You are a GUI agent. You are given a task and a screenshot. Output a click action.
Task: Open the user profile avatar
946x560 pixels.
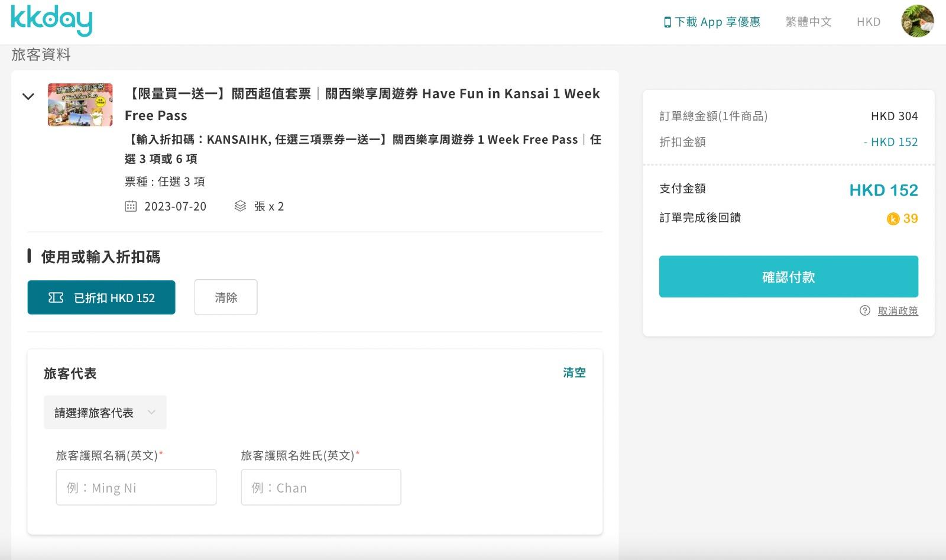pyautogui.click(x=917, y=21)
